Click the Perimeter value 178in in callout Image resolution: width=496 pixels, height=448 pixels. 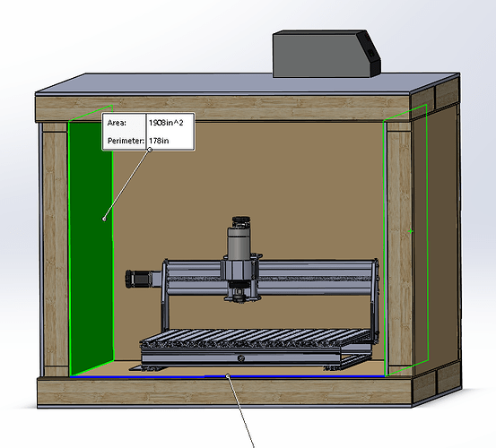point(159,141)
